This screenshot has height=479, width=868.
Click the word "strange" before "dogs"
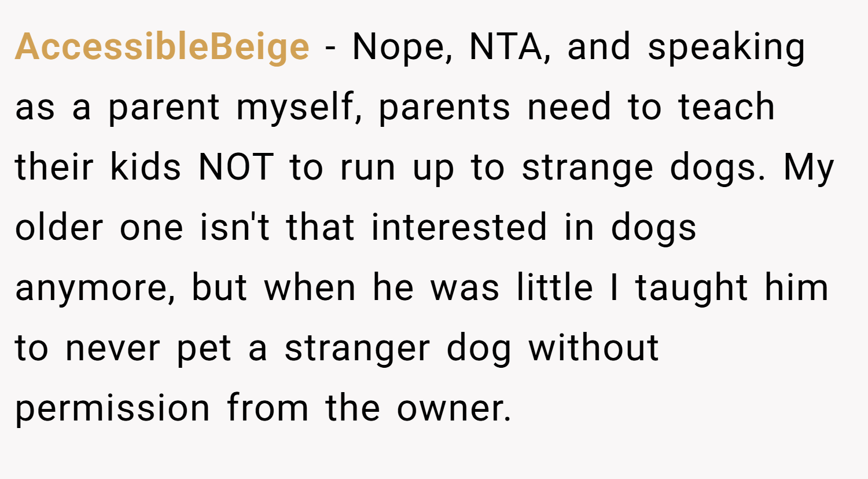tap(587, 167)
